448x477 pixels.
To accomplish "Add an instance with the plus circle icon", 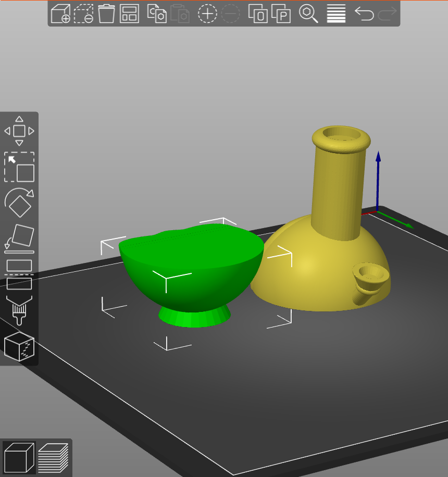I will [x=207, y=14].
